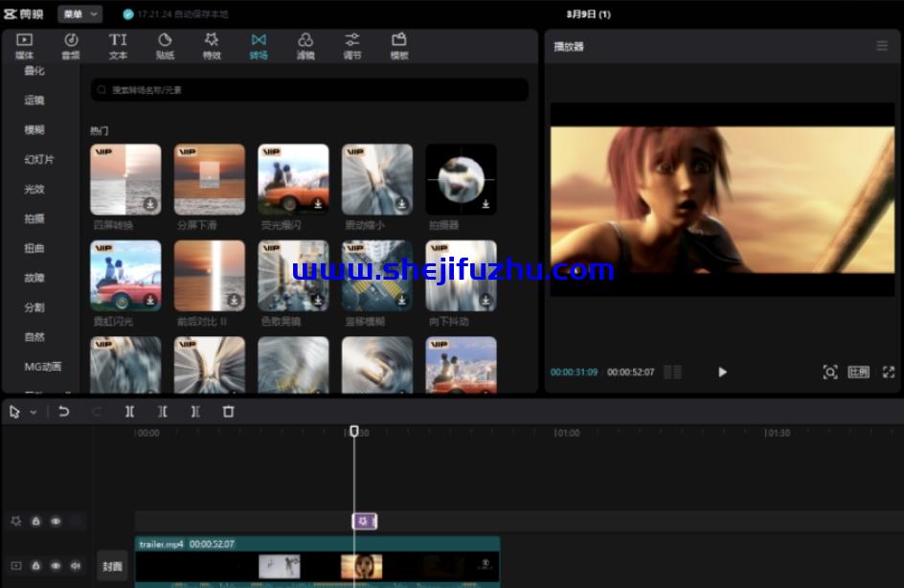The width and height of the screenshot is (904, 588).
Task: Click the 01:30 mark on timeline ruler
Action: tap(778, 433)
